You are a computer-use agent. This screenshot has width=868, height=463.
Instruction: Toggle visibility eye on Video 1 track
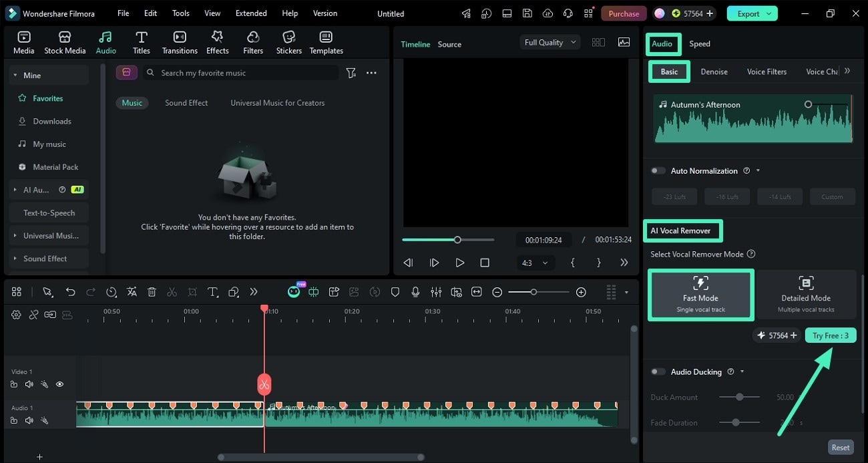coord(59,384)
